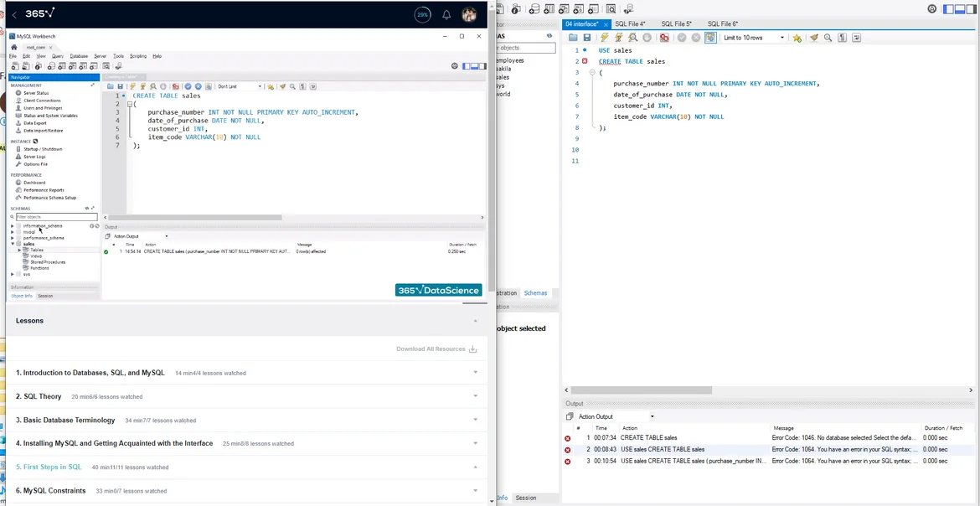Click the magnifier Find icon in right editor toolbar
Image resolution: width=980 pixels, height=506 pixels.
[x=828, y=38]
